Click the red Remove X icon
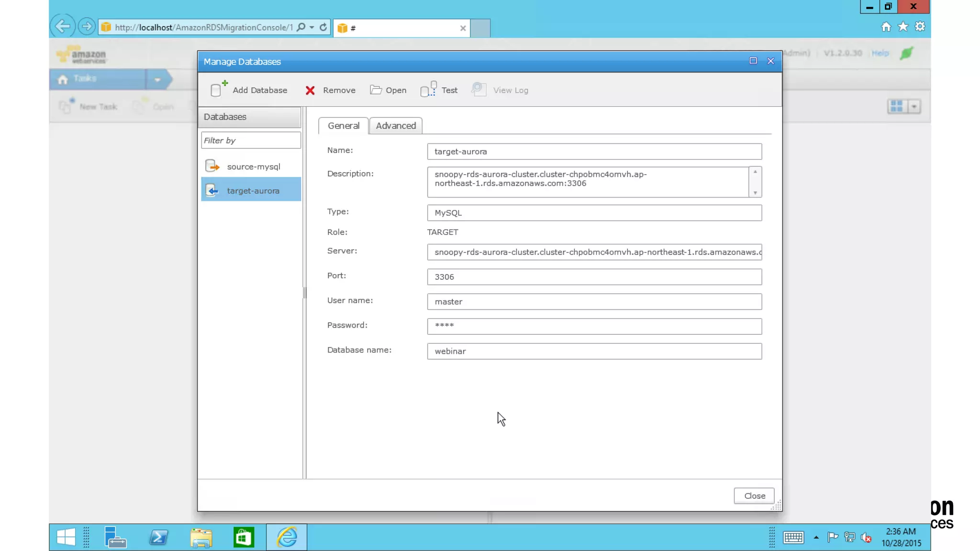980x551 pixels. pyautogui.click(x=310, y=90)
